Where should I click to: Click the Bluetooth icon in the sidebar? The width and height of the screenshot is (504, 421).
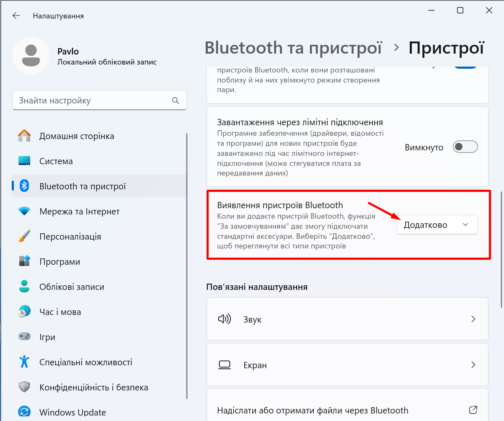24,186
